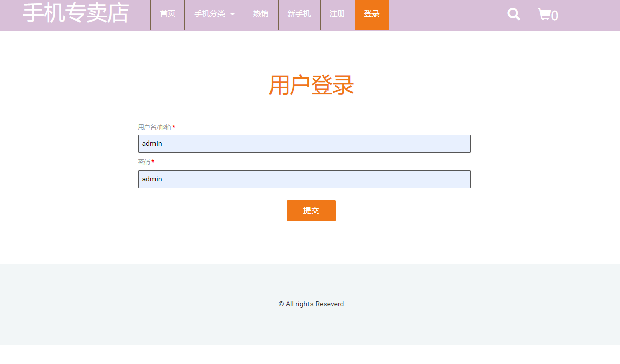Switch to the 首页 tab

point(168,14)
